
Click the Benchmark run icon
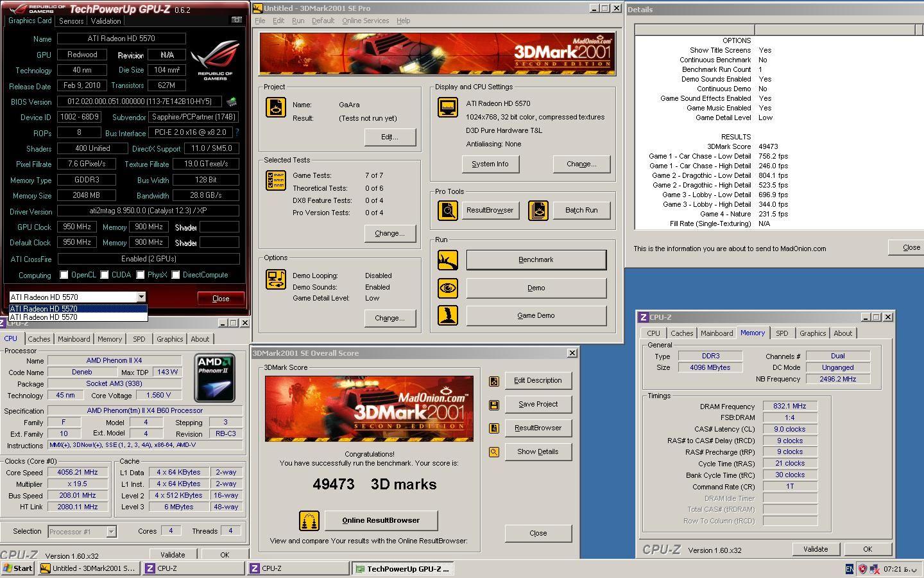coord(448,260)
